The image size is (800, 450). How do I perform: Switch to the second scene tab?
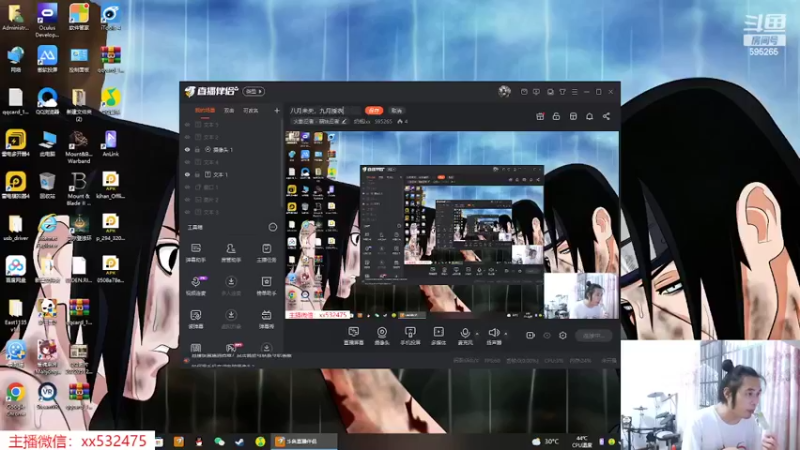(229, 111)
